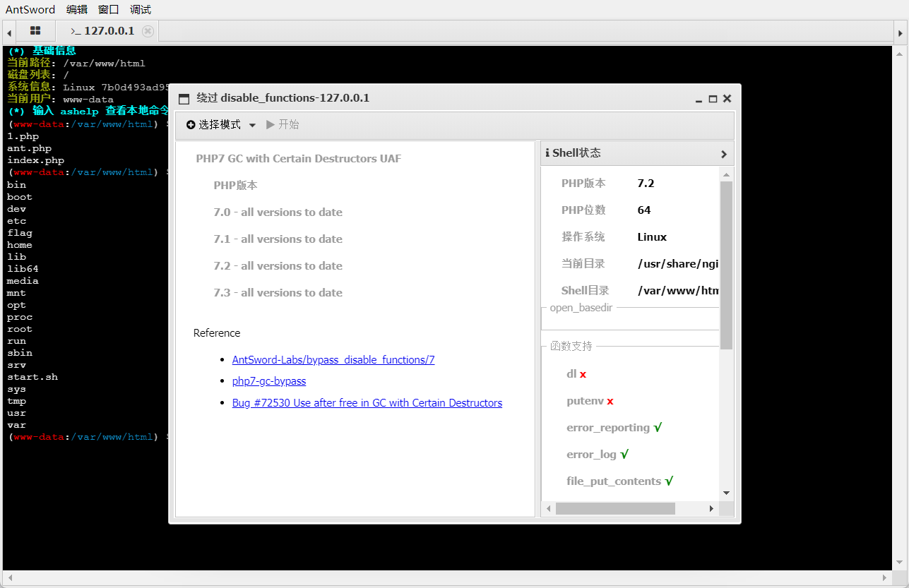
Task: Click the putenv function support row
Action: pyautogui.click(x=590, y=401)
